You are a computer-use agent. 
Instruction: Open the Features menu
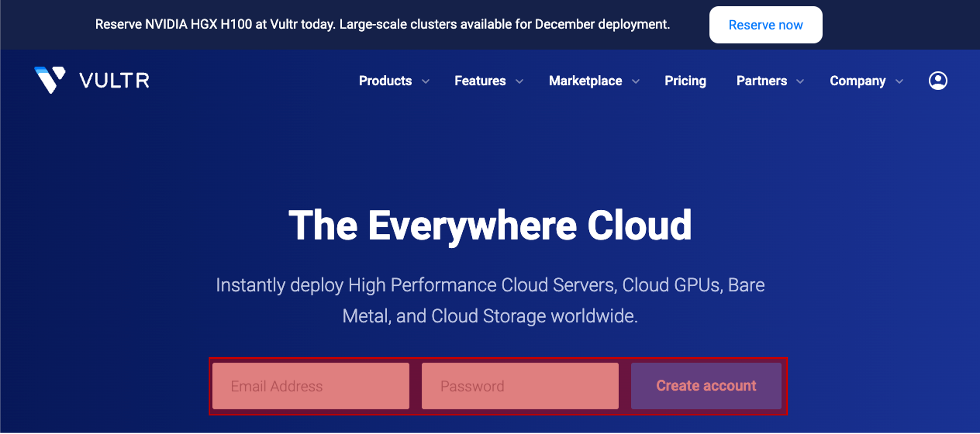click(480, 81)
